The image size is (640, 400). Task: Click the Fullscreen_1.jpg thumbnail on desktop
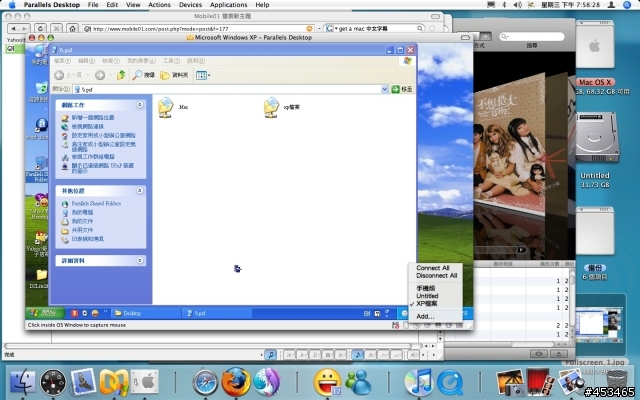[600, 325]
